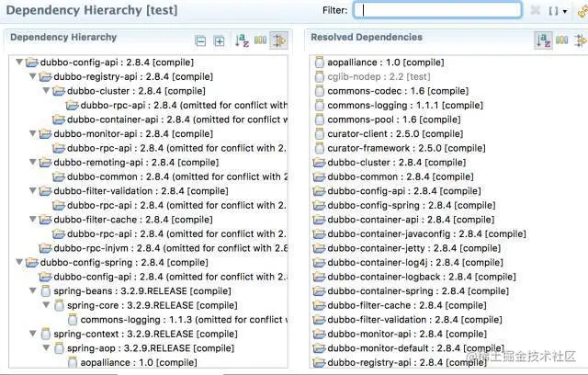Select dubbo-cluster in Resolved Dependencies list

click(390, 163)
